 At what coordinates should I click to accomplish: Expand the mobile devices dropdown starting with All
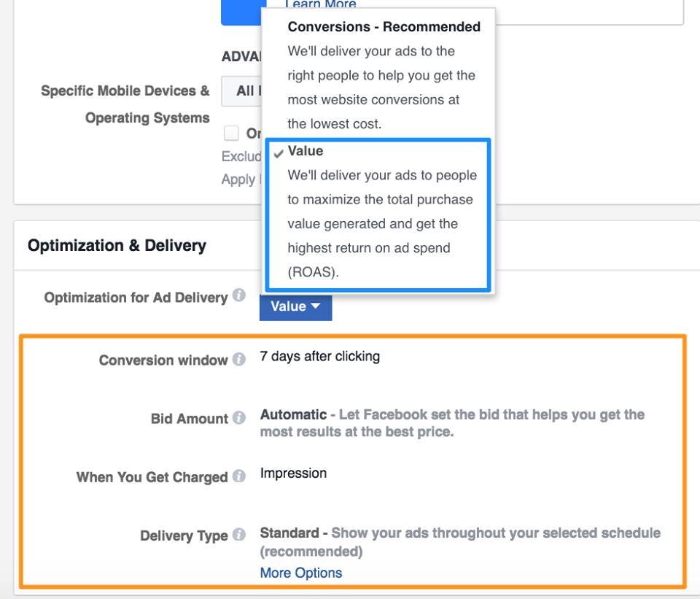[x=242, y=91]
